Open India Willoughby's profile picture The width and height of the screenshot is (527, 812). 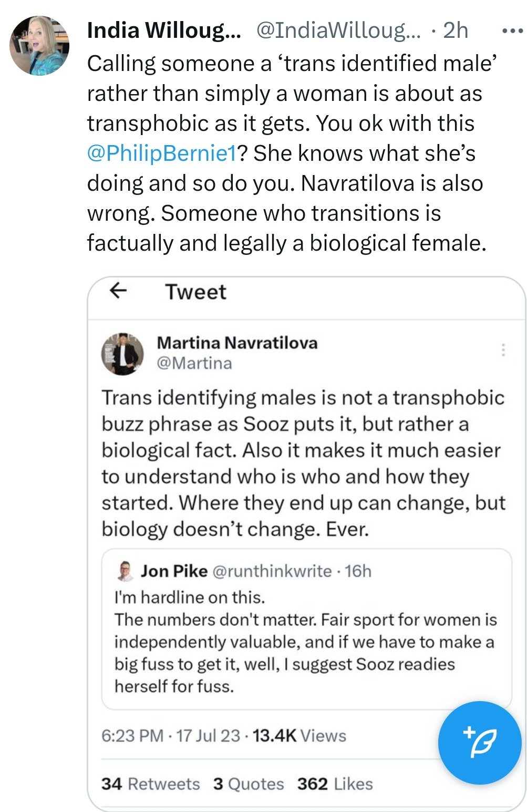tap(39, 46)
